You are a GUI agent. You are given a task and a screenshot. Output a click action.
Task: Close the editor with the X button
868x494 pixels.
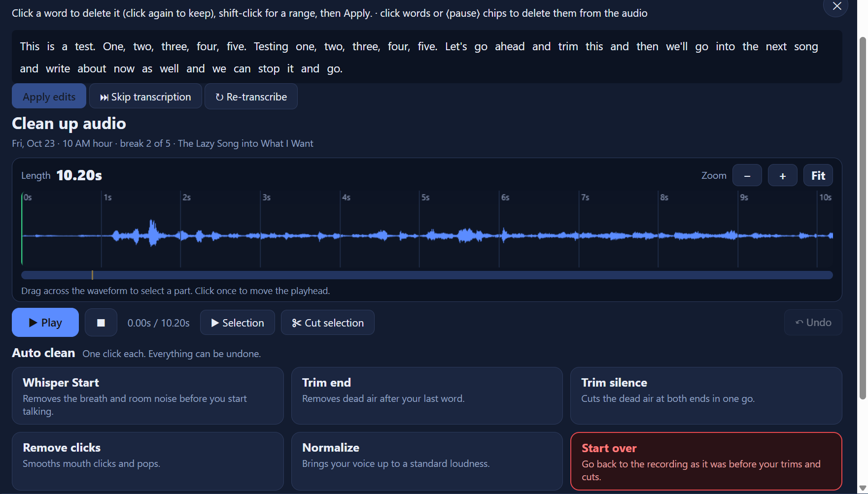(836, 6)
